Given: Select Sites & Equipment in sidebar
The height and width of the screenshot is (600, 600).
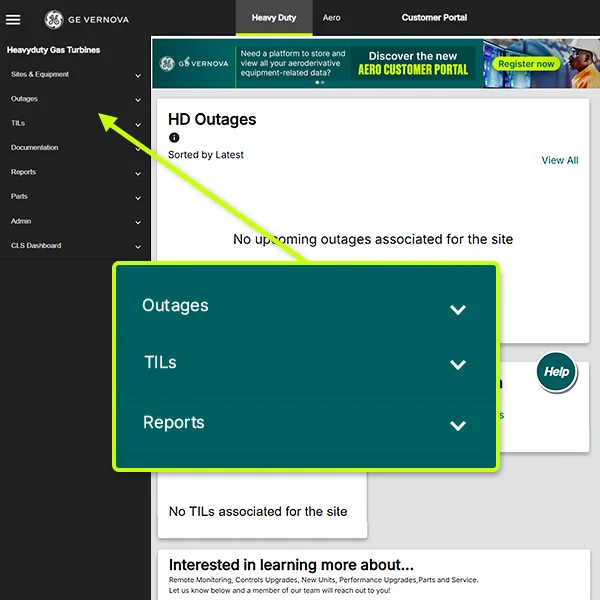Looking at the screenshot, I should click(x=40, y=74).
